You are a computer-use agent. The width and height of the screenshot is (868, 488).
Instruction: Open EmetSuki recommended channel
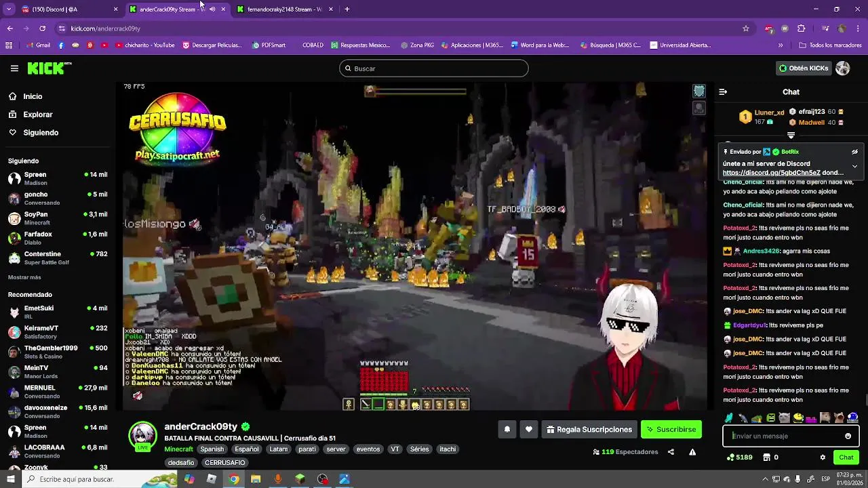58,312
